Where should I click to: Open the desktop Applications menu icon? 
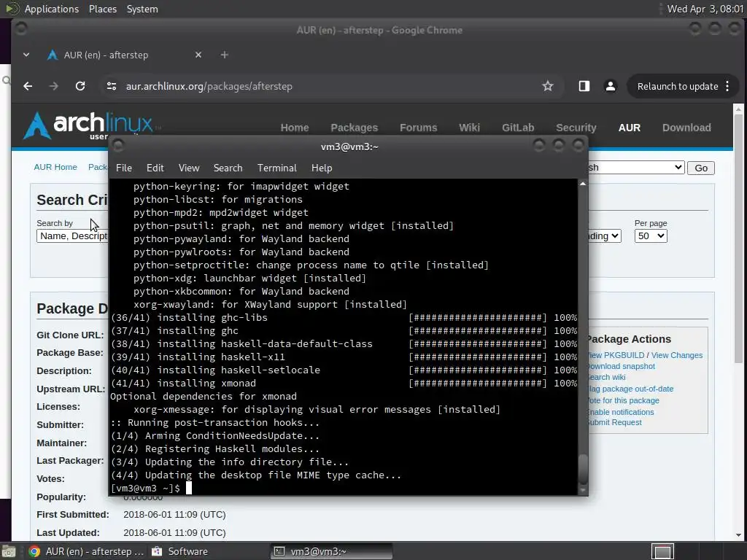tap(12, 9)
